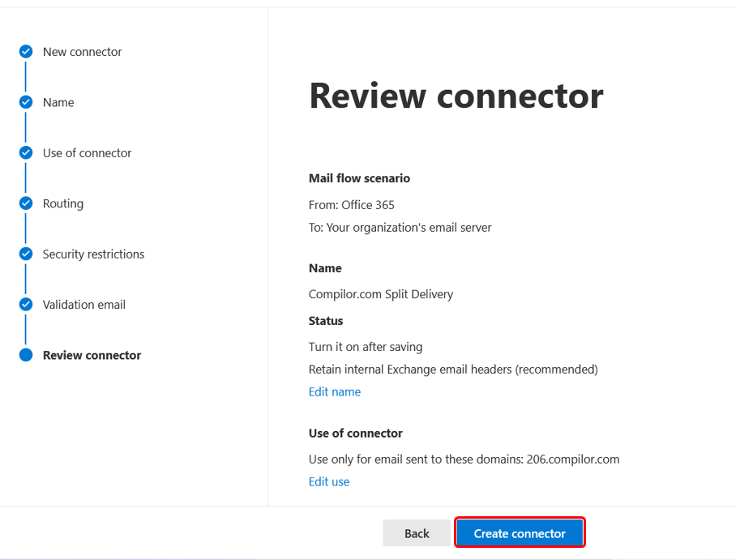Click the Use of connector checkmark icon
The height and width of the screenshot is (560, 736).
click(26, 153)
